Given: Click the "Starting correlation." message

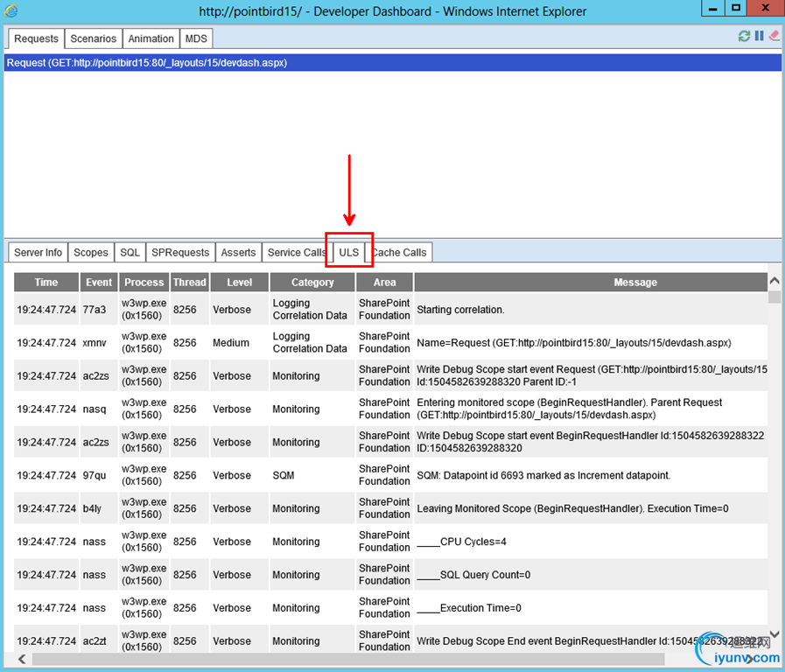Looking at the screenshot, I should pyautogui.click(x=460, y=310).
